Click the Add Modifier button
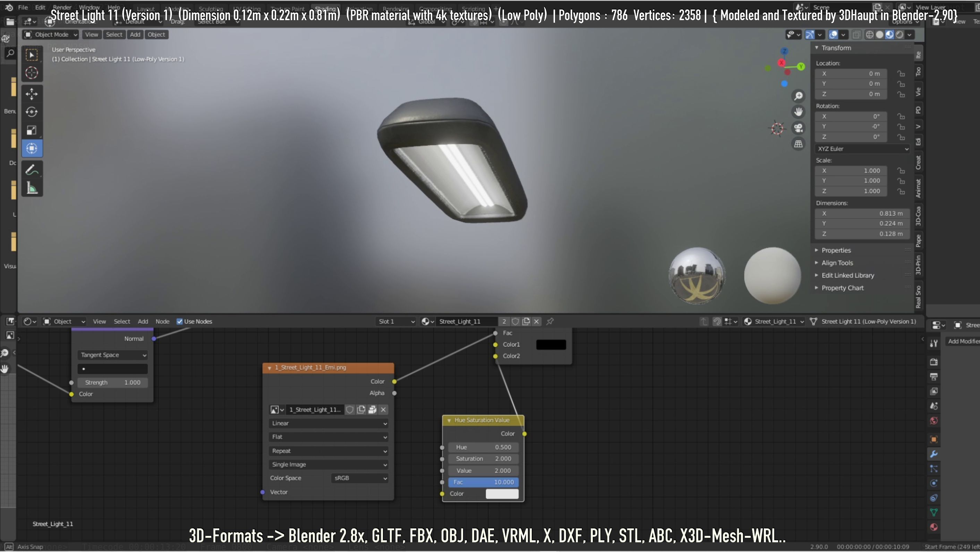Image resolution: width=980 pixels, height=552 pixels. 963,341
